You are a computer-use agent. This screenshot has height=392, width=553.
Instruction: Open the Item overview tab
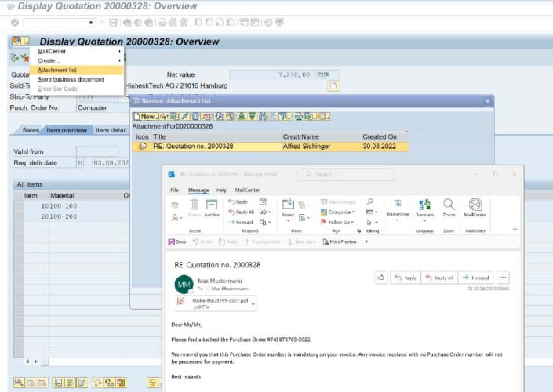67,130
